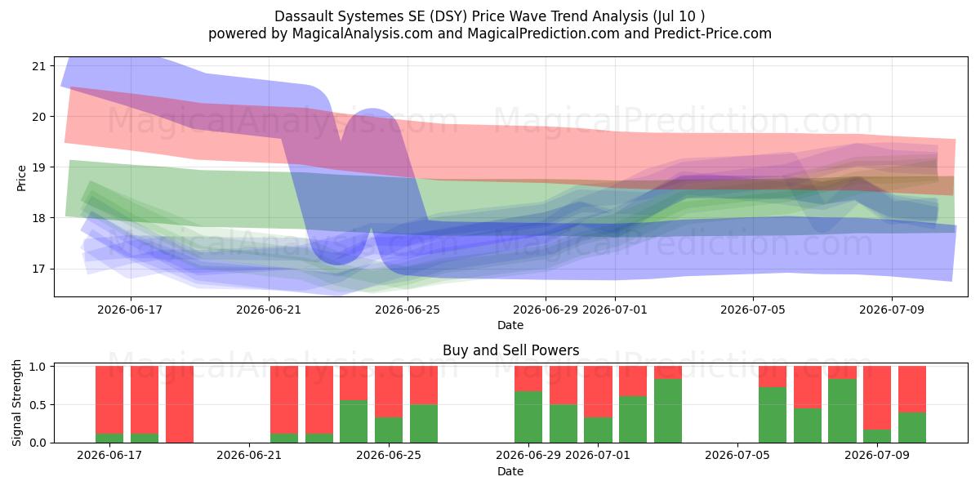Click the 'Price' y-axis label
The height and width of the screenshot is (490, 980).
click(21, 177)
